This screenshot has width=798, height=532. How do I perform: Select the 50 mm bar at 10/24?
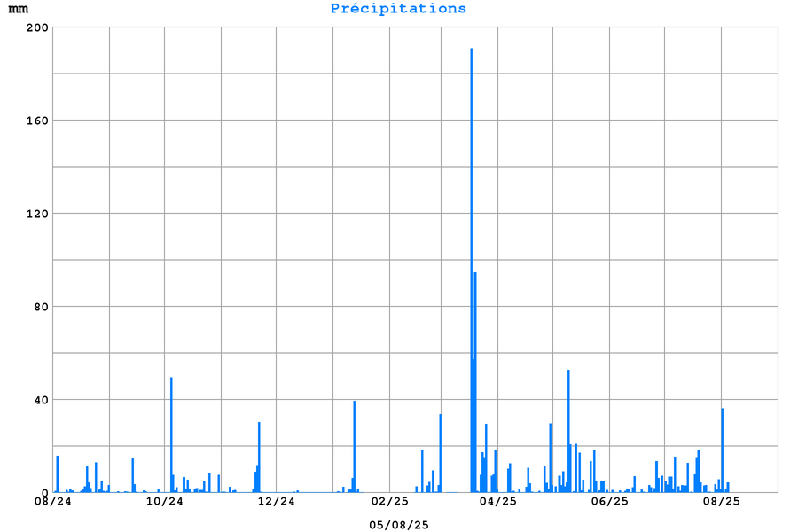click(x=171, y=434)
